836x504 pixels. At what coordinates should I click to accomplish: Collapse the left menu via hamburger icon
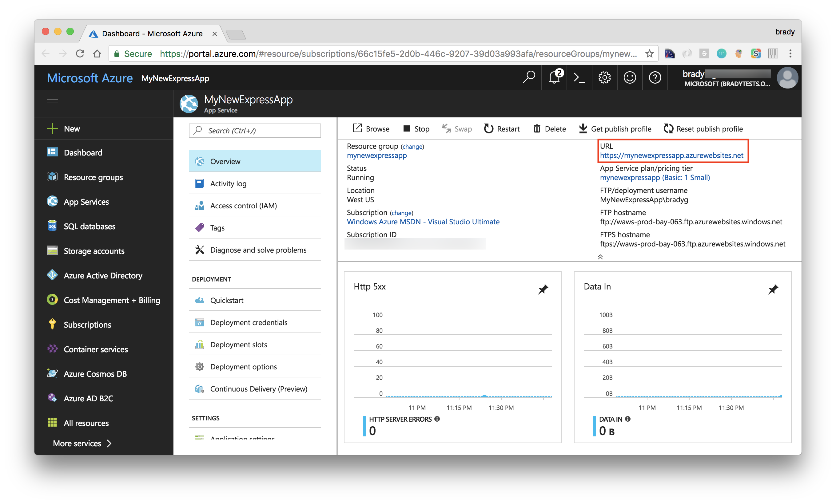click(x=52, y=103)
